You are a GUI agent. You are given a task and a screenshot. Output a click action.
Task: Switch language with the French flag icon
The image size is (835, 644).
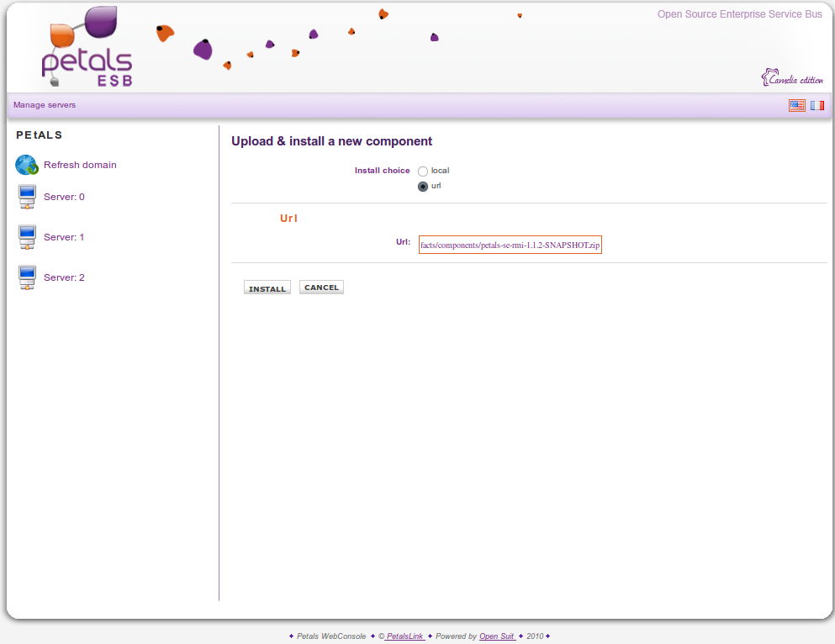pyautogui.click(x=817, y=105)
